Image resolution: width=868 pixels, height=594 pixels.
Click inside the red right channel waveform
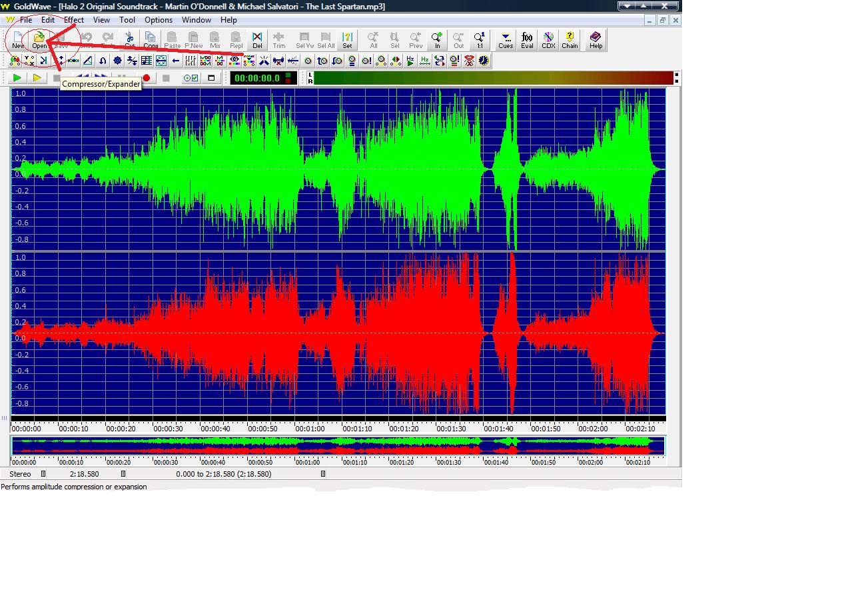[x=338, y=333]
